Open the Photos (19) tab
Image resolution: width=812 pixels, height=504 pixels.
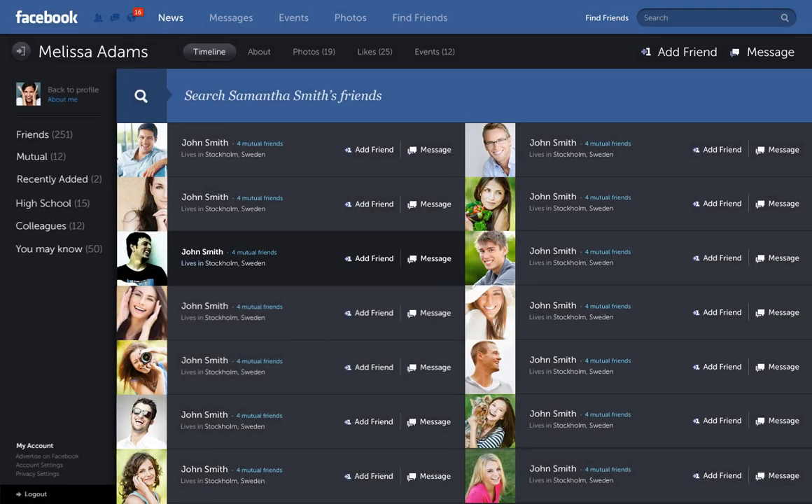coord(314,52)
